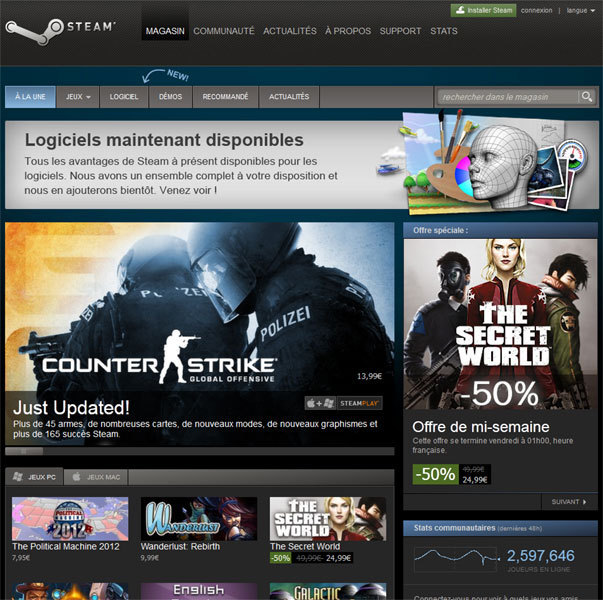Click the 13,99€ price on the Counter-Strike banner

(x=369, y=376)
